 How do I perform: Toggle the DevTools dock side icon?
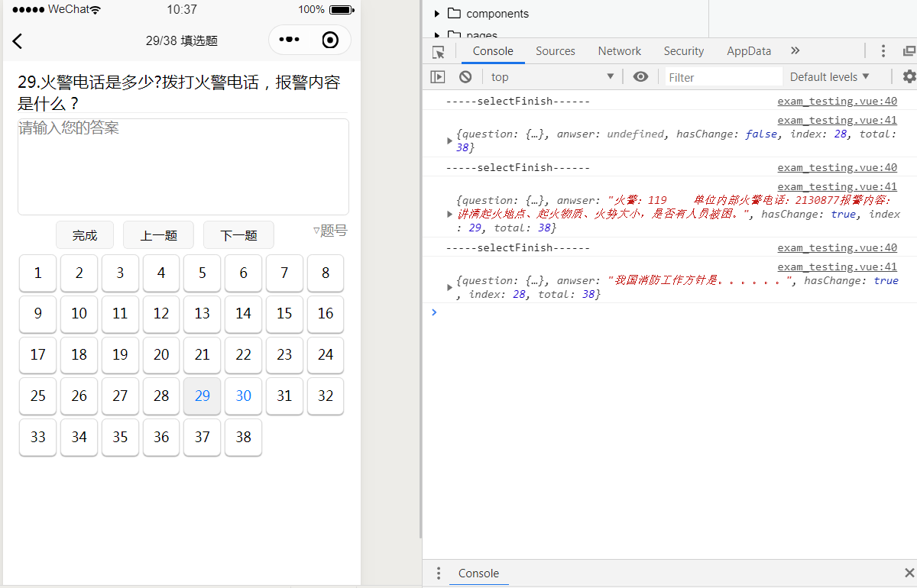[x=909, y=51]
